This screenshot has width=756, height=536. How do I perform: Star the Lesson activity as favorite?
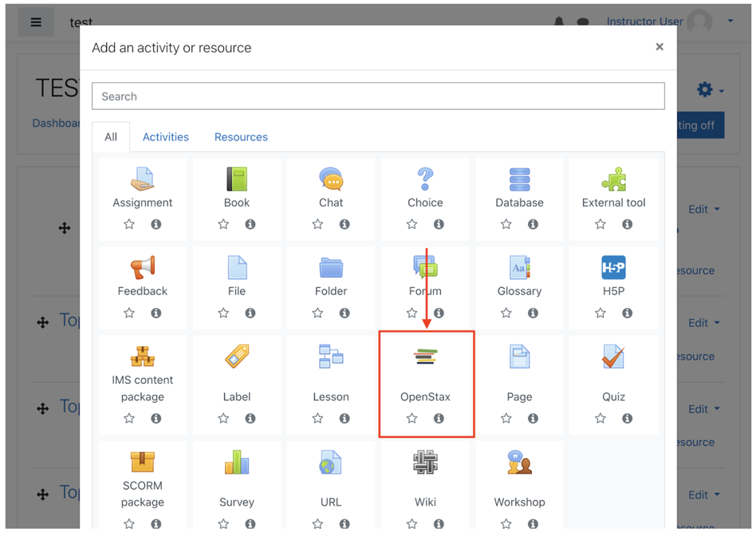[317, 418]
